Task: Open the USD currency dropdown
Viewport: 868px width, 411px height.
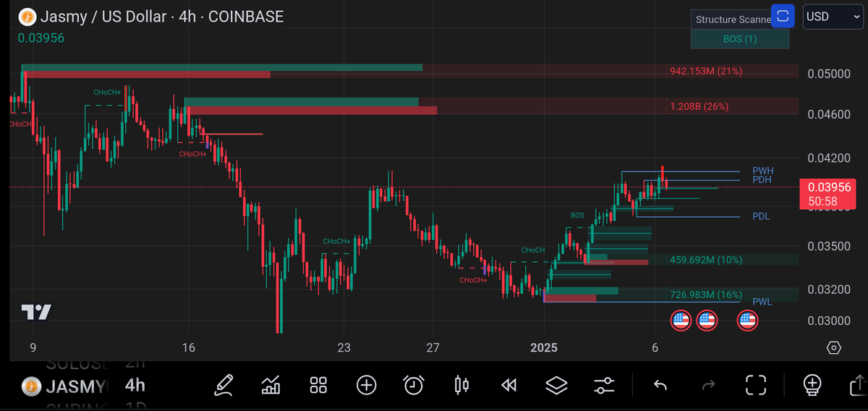Action: (832, 17)
